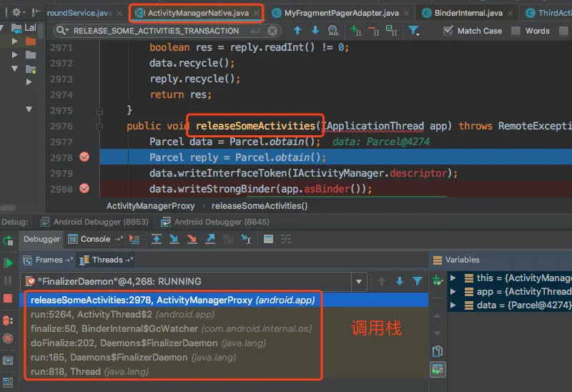Toggle the Words checkbox
Viewport: 572px width, 392px height.
tap(516, 31)
